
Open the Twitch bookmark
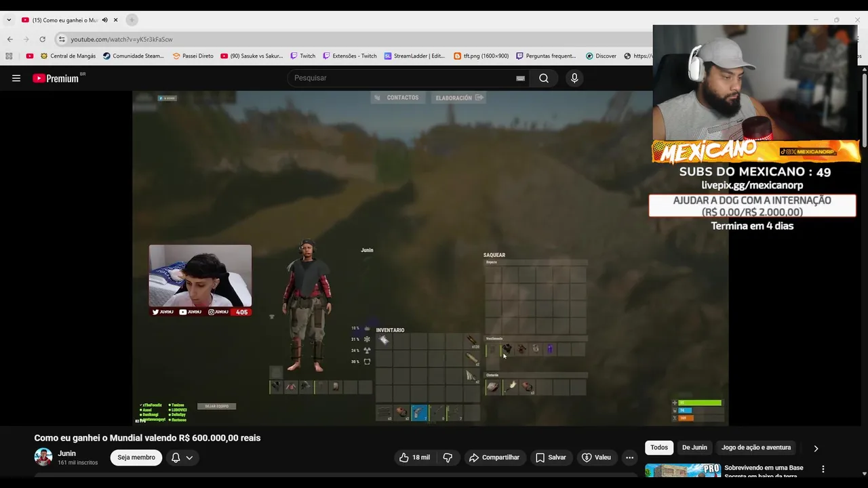pos(302,56)
